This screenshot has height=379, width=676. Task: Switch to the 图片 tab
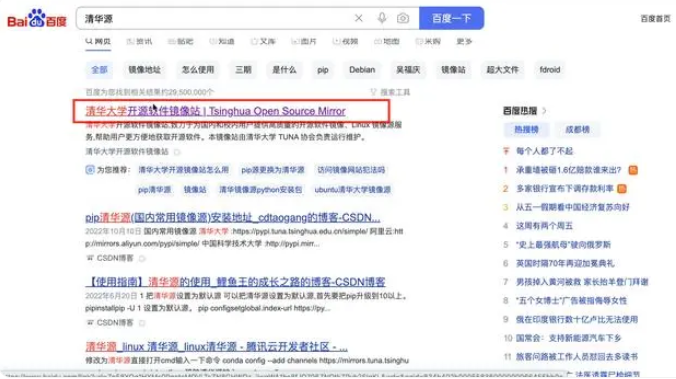(304, 41)
